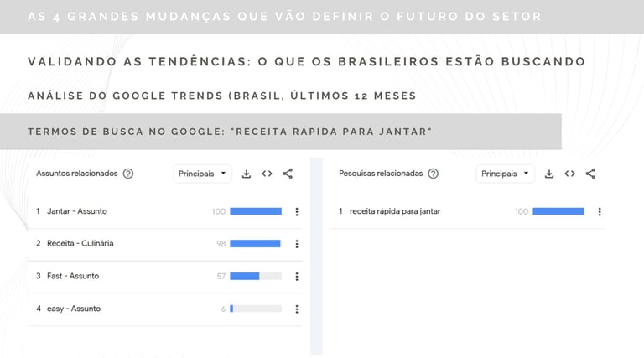The width and height of the screenshot is (644, 358).
Task: Open more options for Jantar - Assunto
Action: (x=297, y=211)
